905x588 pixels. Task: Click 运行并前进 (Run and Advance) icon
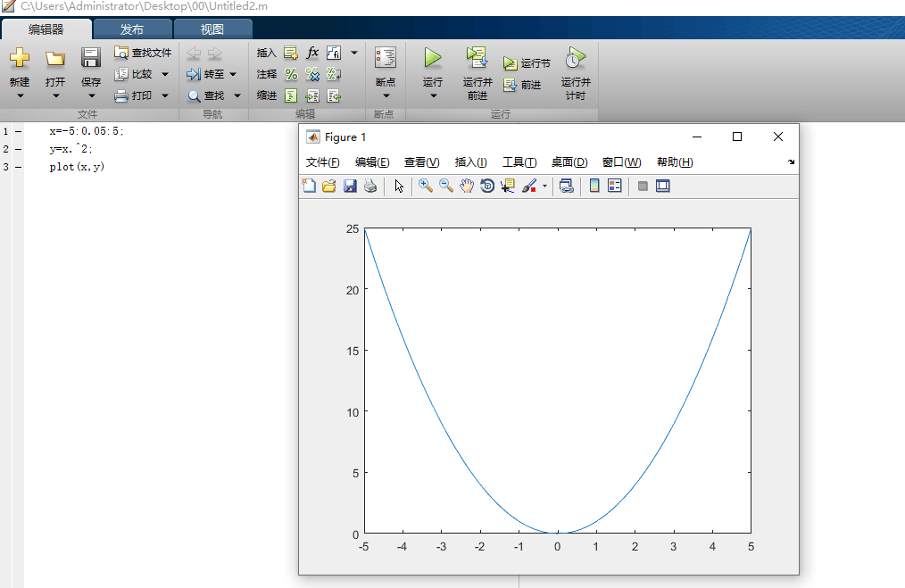pos(477,58)
